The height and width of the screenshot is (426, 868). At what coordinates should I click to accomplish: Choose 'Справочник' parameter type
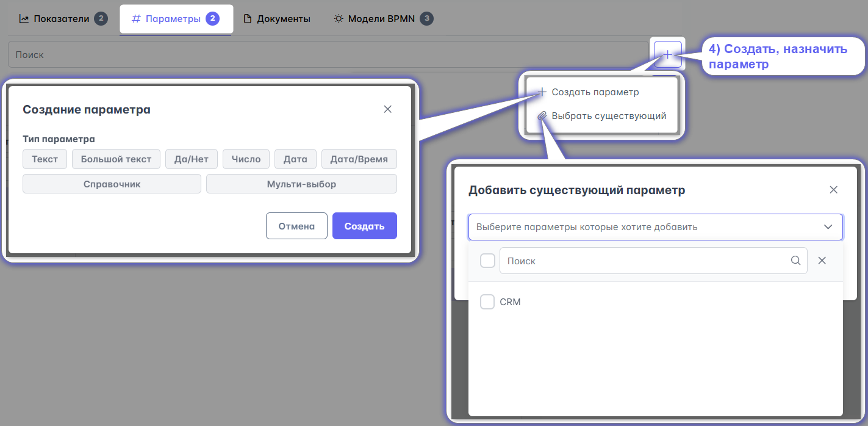[x=112, y=184]
